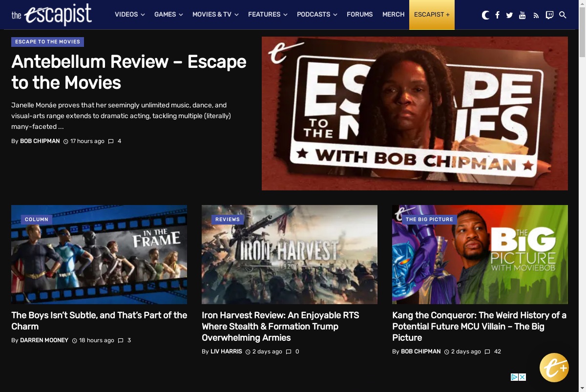
Task: Open comments icon on Kang the Conqueror article
Action: (487, 351)
